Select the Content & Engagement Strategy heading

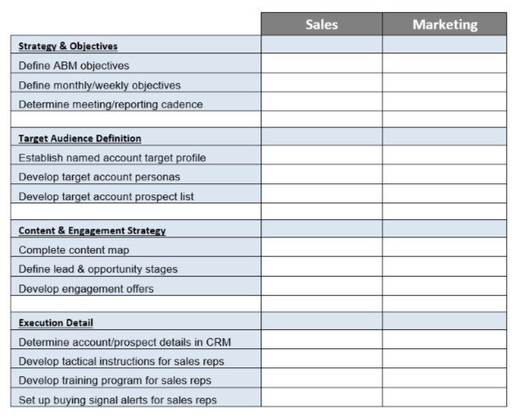click(92, 231)
